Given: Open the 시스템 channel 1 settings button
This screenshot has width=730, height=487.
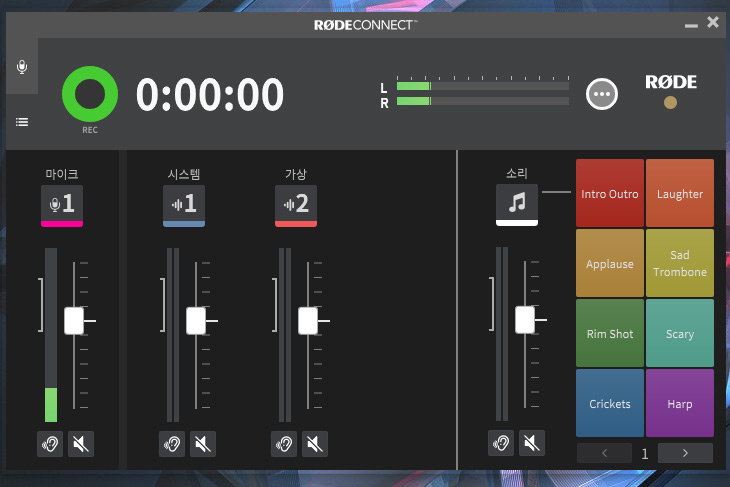Looking at the screenshot, I should (184, 206).
